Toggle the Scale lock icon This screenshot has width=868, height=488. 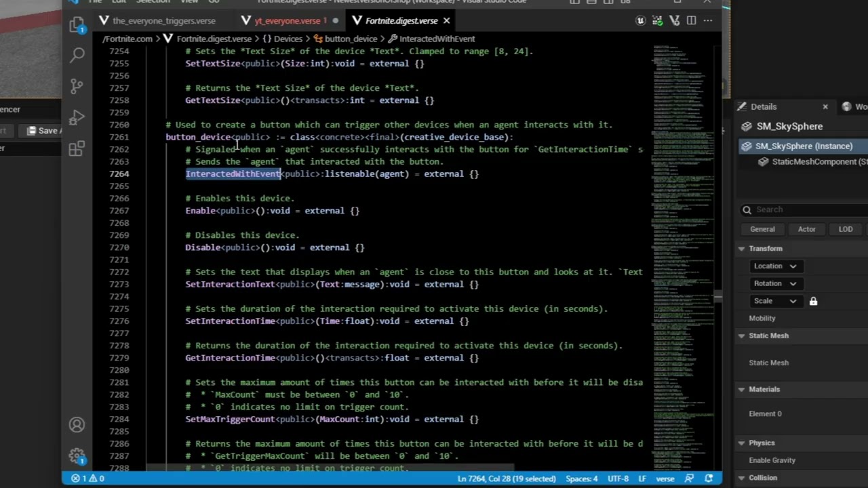click(813, 301)
